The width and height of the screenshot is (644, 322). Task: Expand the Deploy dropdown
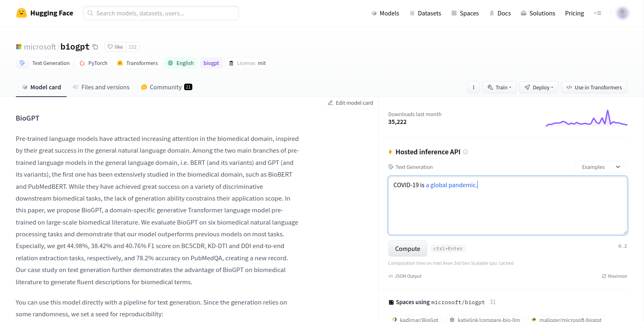tap(538, 87)
